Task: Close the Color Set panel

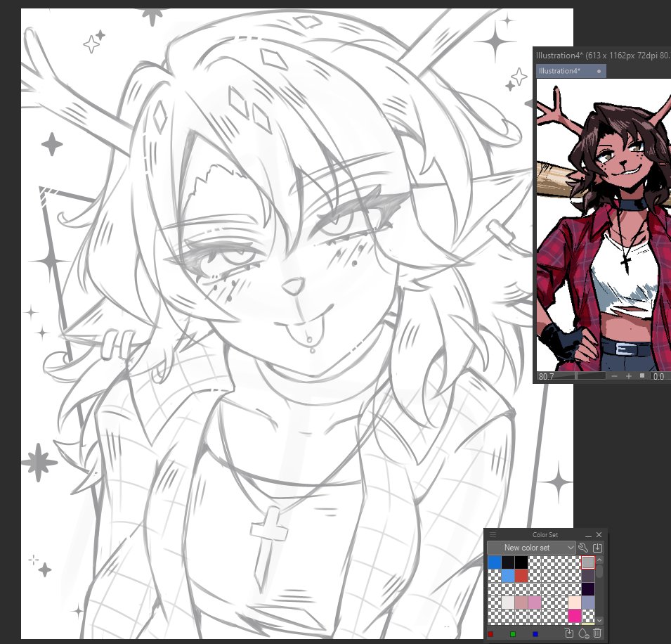Action: coord(599,534)
